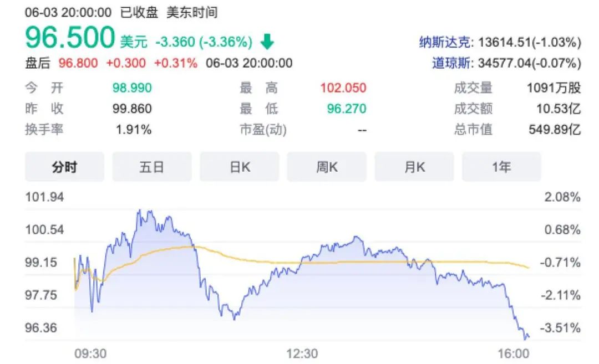Click the green down arrow icon
Image resolution: width=599 pixels, height=364 pixels.
pyautogui.click(x=268, y=40)
